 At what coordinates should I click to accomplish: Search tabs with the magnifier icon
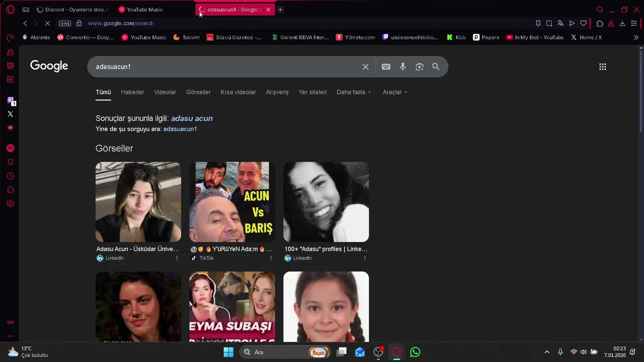click(600, 10)
